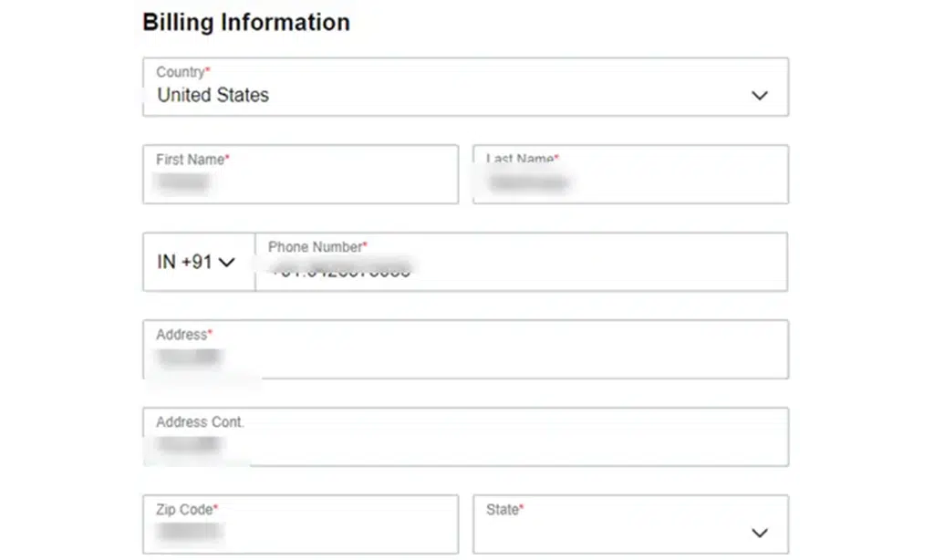Screen dimensions: 934x560
Task: Open the State dropdown
Action: coord(629,524)
